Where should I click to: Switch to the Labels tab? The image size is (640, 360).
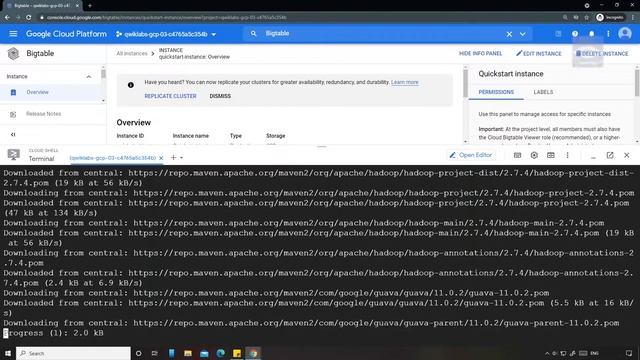pos(543,92)
